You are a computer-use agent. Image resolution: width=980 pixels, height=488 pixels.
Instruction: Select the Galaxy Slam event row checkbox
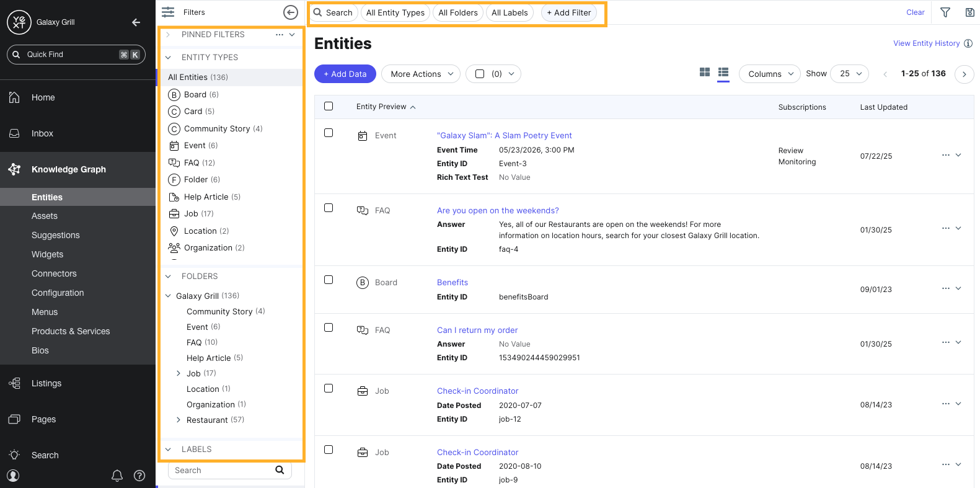329,133
